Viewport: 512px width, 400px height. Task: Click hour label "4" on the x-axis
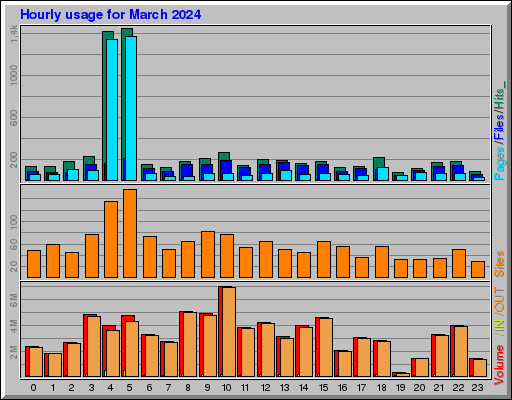tap(110, 388)
